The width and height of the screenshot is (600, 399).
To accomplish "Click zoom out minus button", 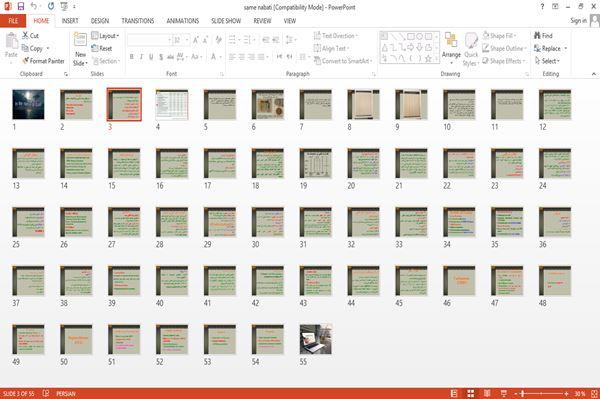I will point(516,393).
